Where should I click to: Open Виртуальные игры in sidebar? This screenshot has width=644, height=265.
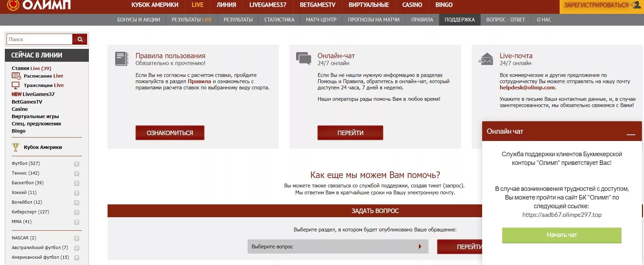point(35,116)
